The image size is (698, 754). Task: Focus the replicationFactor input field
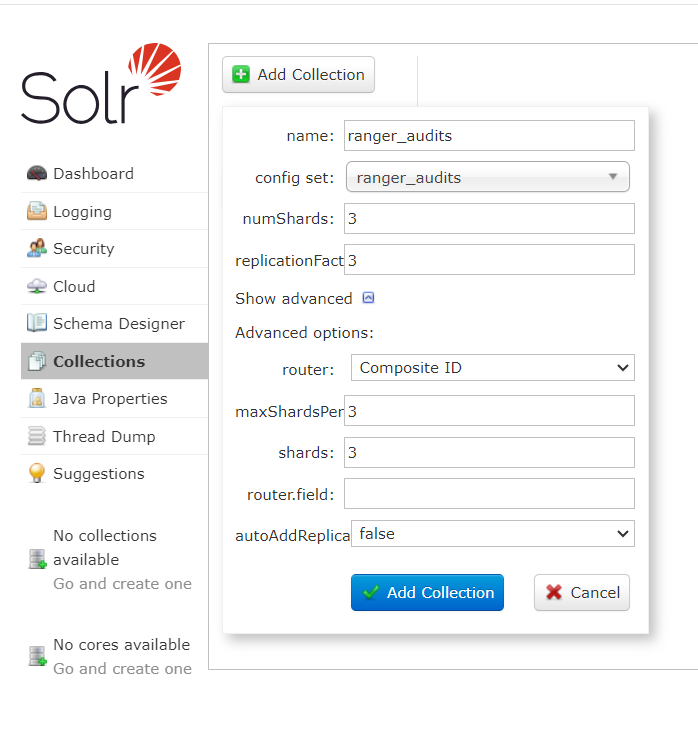coord(489,260)
